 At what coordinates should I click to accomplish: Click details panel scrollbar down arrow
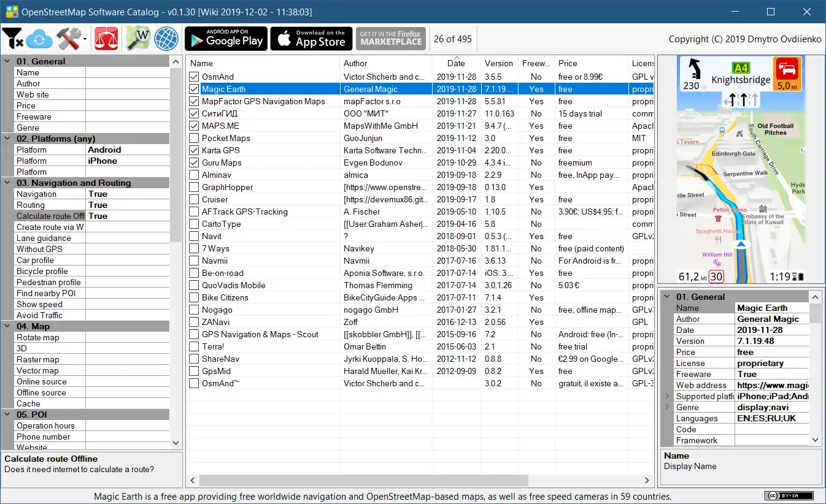click(816, 440)
